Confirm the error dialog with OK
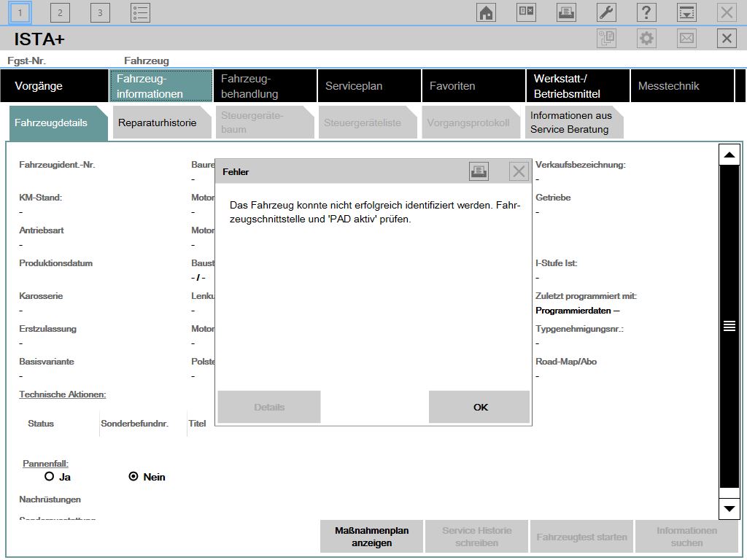The width and height of the screenshot is (747, 560). pyautogui.click(x=479, y=407)
